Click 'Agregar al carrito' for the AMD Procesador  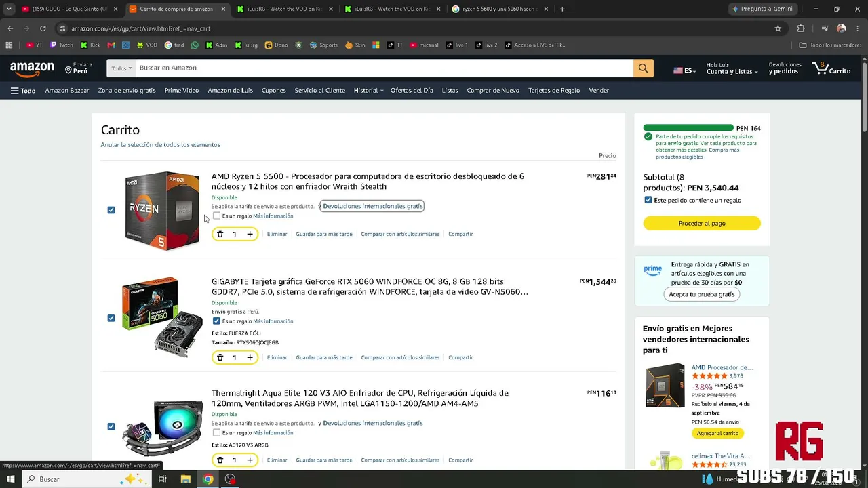pos(717,433)
